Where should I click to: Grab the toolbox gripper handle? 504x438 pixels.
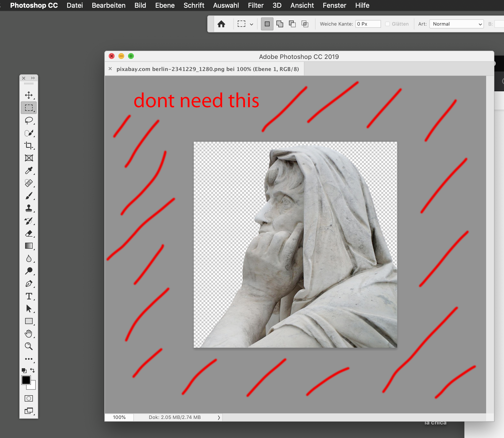pos(29,84)
